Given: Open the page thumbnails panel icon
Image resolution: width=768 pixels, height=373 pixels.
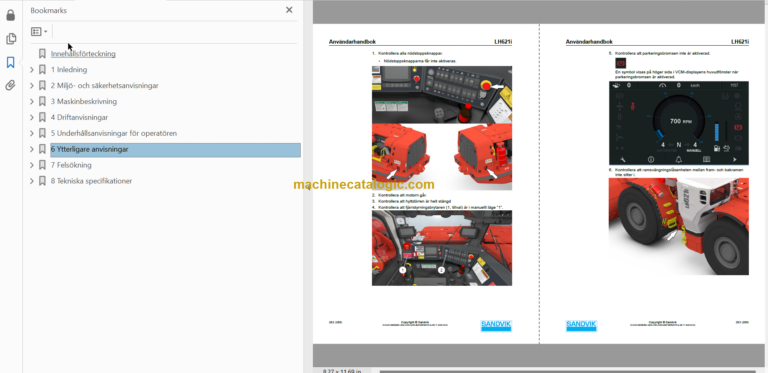Looking at the screenshot, I should pyautogui.click(x=10, y=39).
